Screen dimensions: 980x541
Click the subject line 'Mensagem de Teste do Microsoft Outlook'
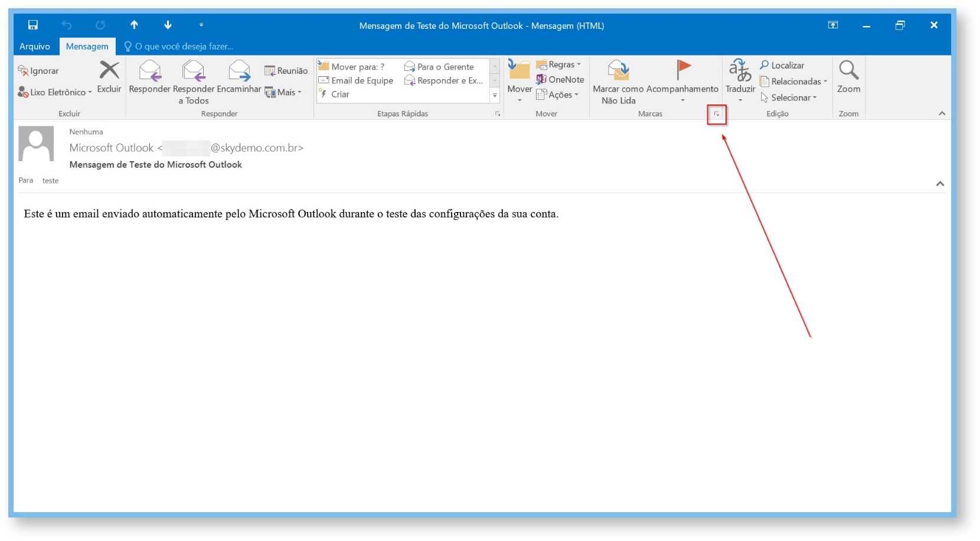tap(156, 165)
